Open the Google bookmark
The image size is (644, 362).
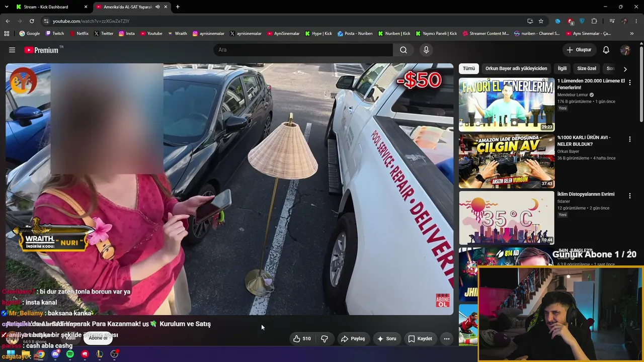30,34
